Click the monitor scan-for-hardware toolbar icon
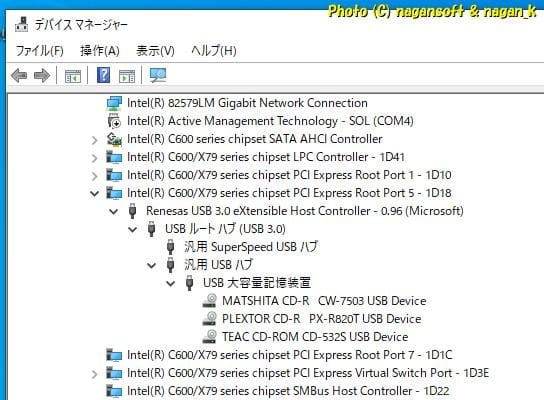The height and width of the screenshot is (400, 544). [158, 75]
